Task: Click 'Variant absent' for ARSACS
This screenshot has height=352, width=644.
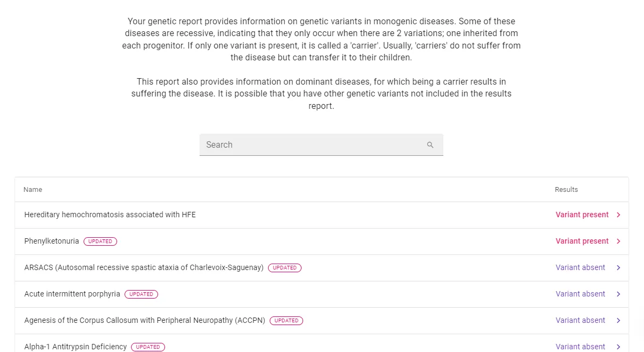Action: point(580,267)
